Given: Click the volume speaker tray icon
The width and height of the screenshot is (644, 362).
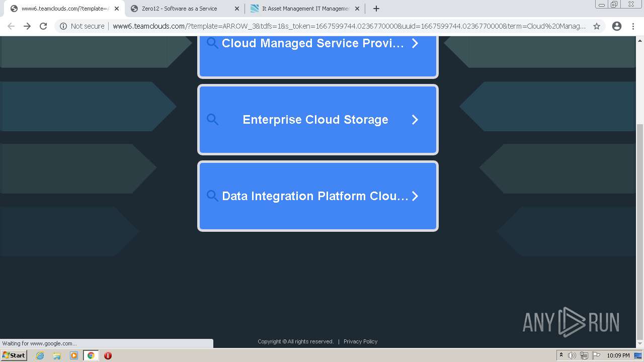Looking at the screenshot, I should 572,355.
